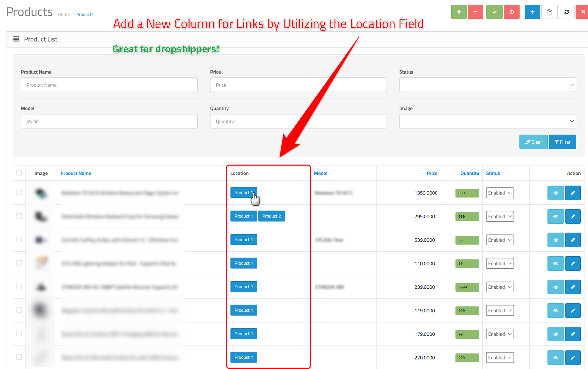View the 295.0000 product via eye icon

tap(555, 217)
